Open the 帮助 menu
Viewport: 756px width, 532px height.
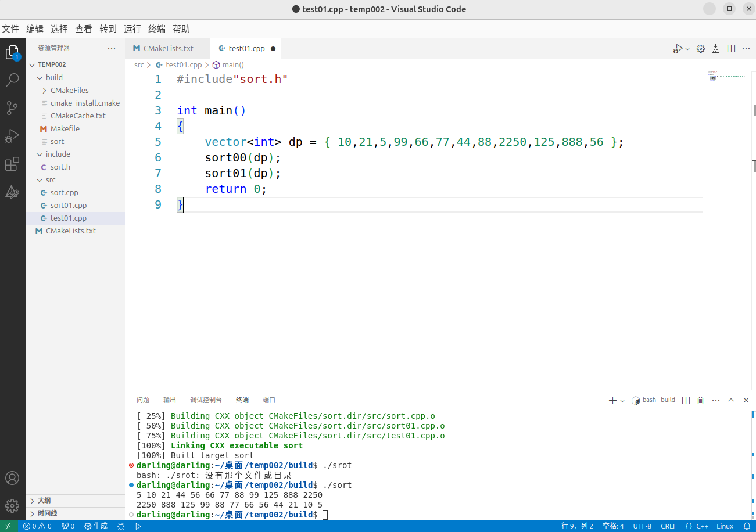[x=181, y=29]
